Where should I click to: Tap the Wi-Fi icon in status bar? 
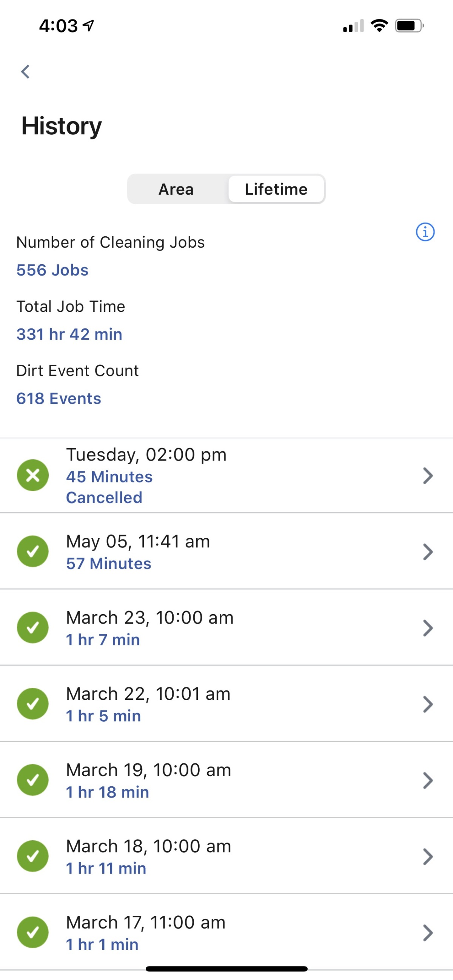tap(379, 26)
